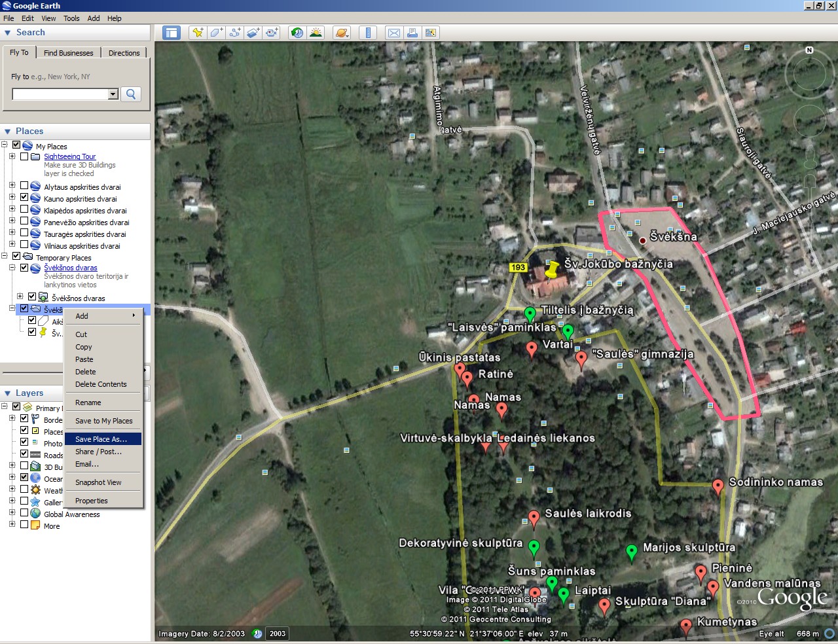Choose Save Place As from context menu
This screenshot has width=838, height=644.
point(101,439)
